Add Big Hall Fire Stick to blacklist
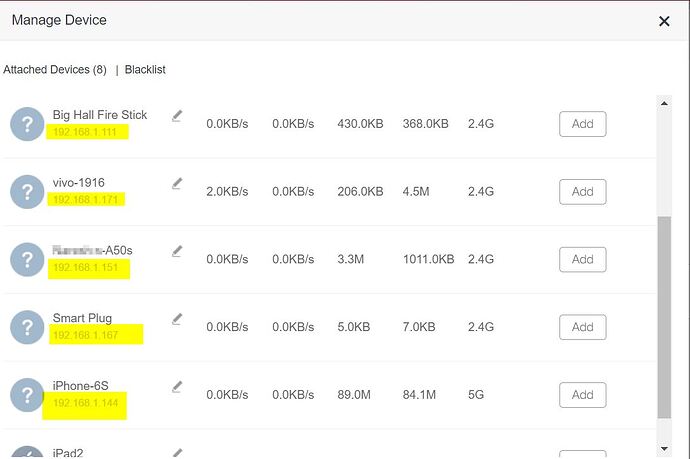This screenshot has width=690, height=459. pos(582,124)
